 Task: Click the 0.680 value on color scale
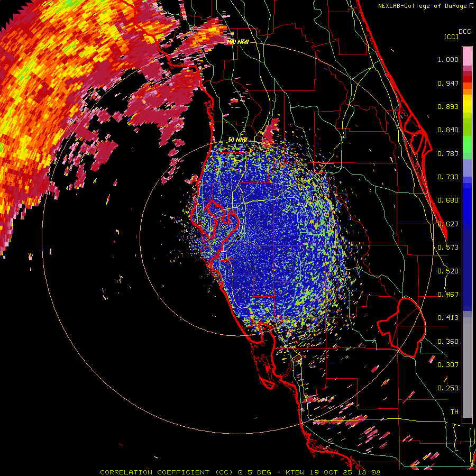pyautogui.click(x=448, y=200)
